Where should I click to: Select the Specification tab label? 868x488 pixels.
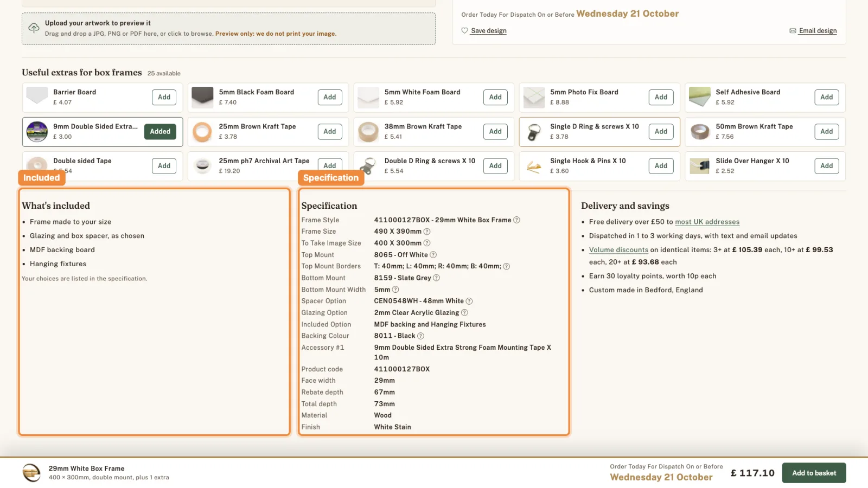click(x=331, y=178)
